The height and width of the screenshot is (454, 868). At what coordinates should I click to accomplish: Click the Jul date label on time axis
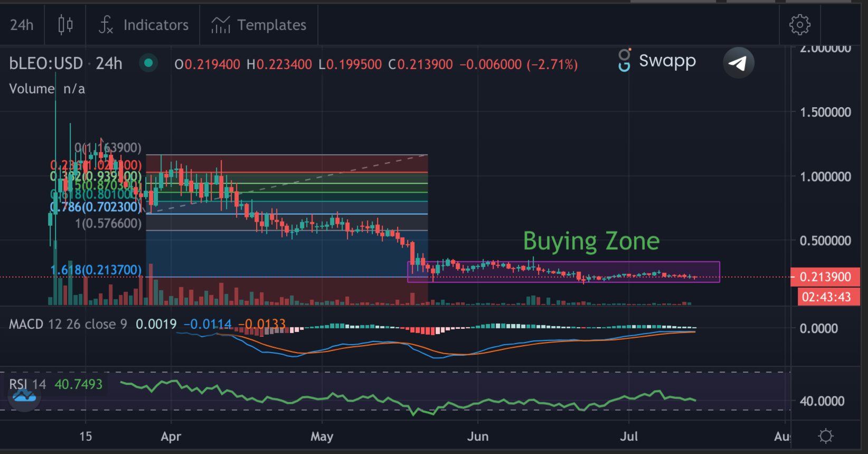(x=629, y=437)
